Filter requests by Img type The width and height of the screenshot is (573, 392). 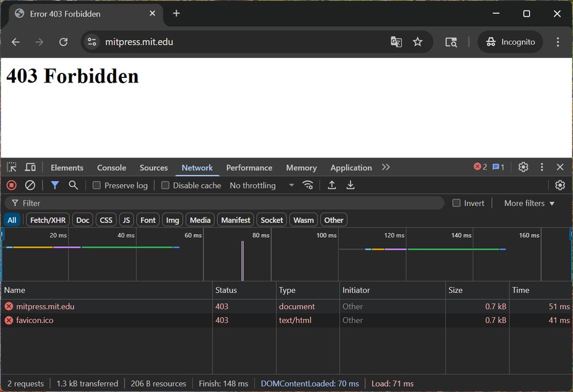[172, 220]
